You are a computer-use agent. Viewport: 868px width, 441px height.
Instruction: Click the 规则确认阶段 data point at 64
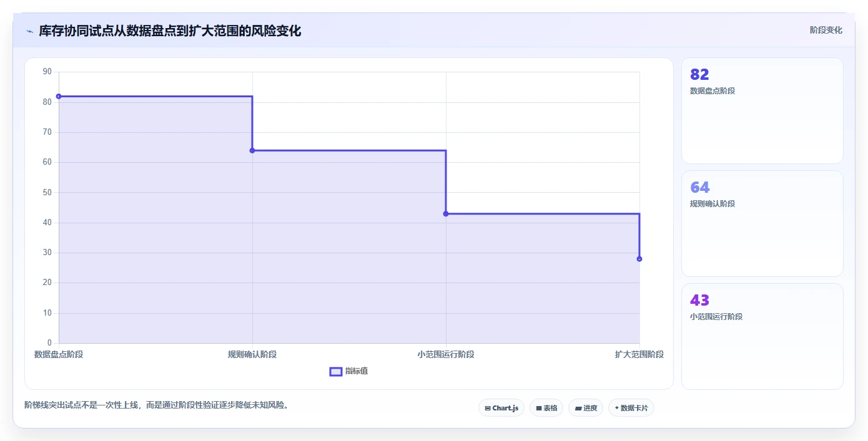[252, 150]
